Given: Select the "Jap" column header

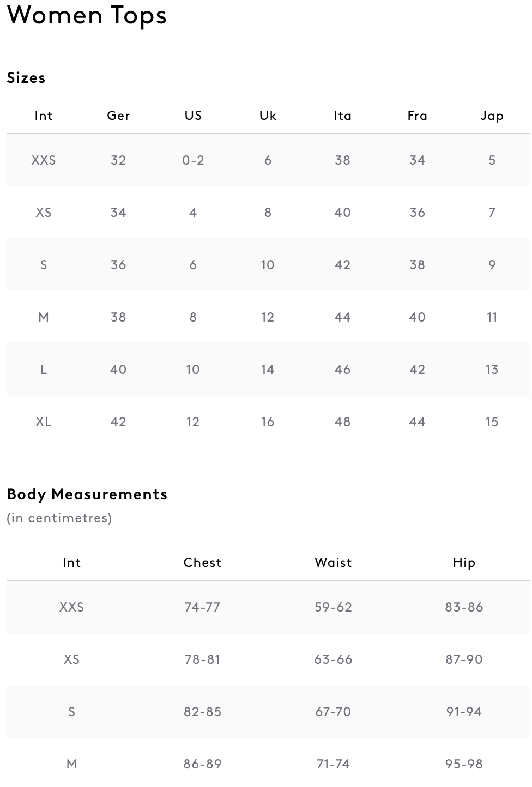Looking at the screenshot, I should pyautogui.click(x=492, y=116).
